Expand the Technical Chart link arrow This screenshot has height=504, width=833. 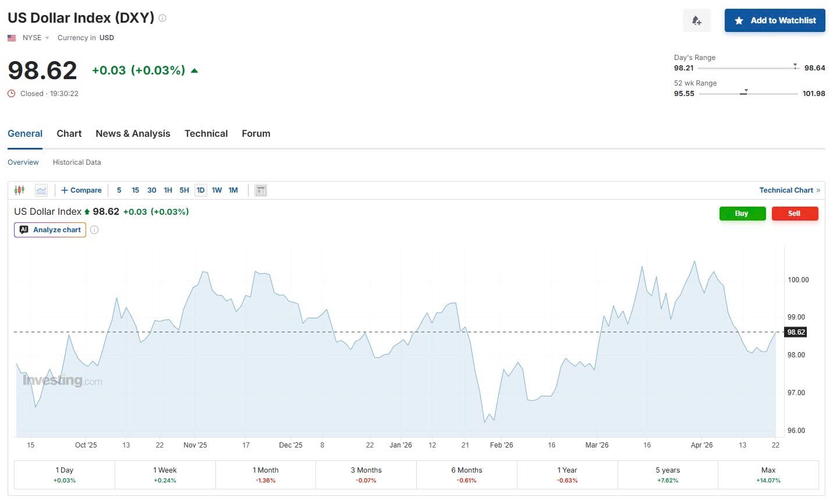(x=818, y=190)
